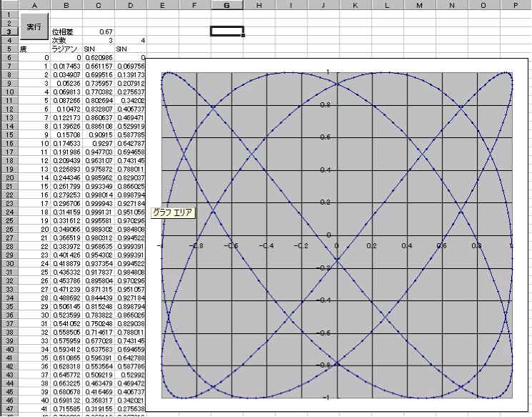The width and height of the screenshot is (532, 417).
Task: Select cell with value 0.087266
Action: 66,100
